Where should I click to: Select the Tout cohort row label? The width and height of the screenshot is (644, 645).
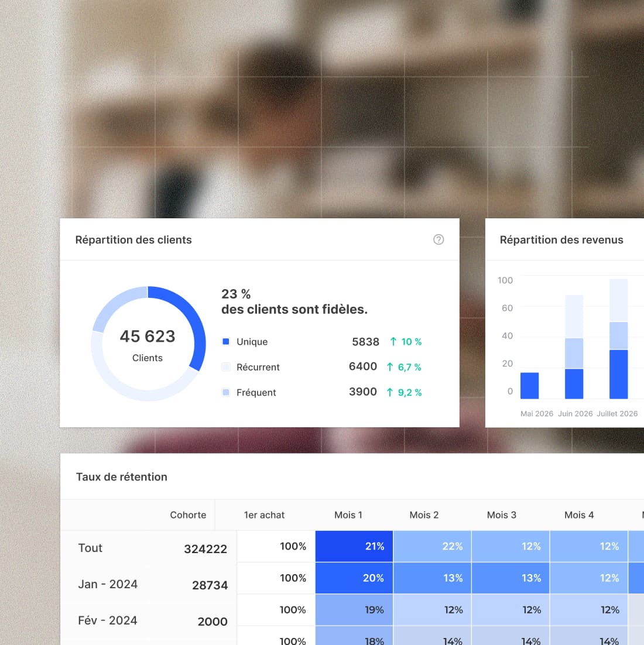90,548
